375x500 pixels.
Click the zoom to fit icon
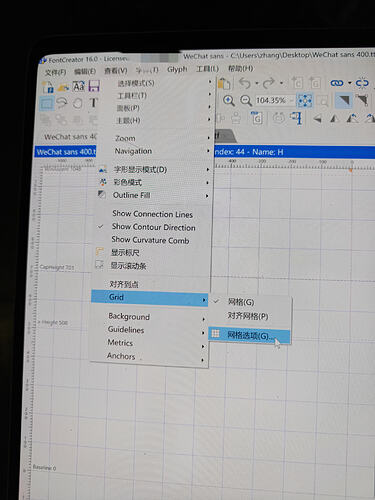tap(305, 100)
